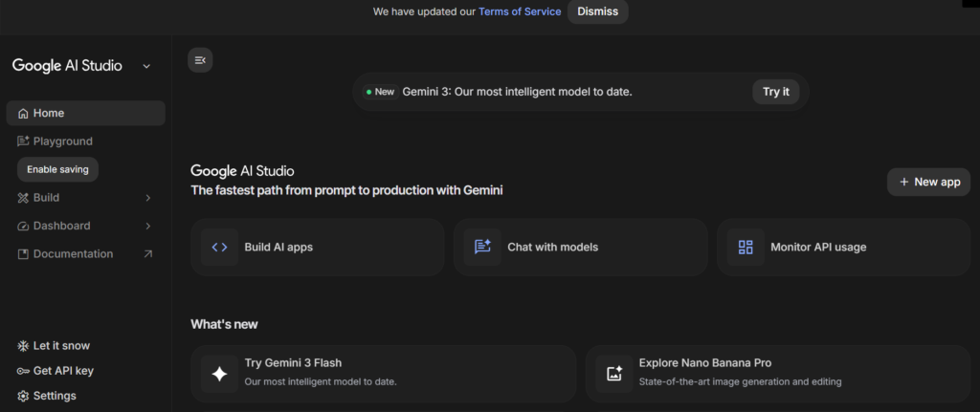Go to Home in the sidebar
The height and width of the screenshot is (412, 980).
50,113
